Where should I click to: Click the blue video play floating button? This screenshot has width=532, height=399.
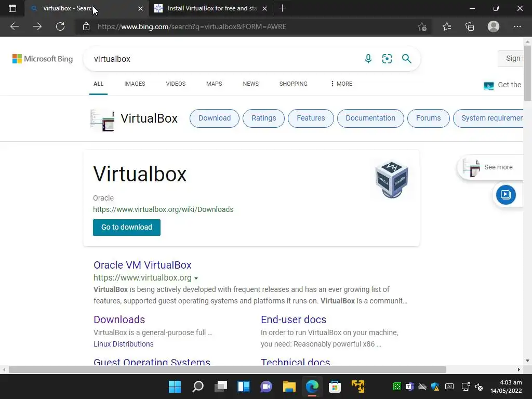point(506,195)
